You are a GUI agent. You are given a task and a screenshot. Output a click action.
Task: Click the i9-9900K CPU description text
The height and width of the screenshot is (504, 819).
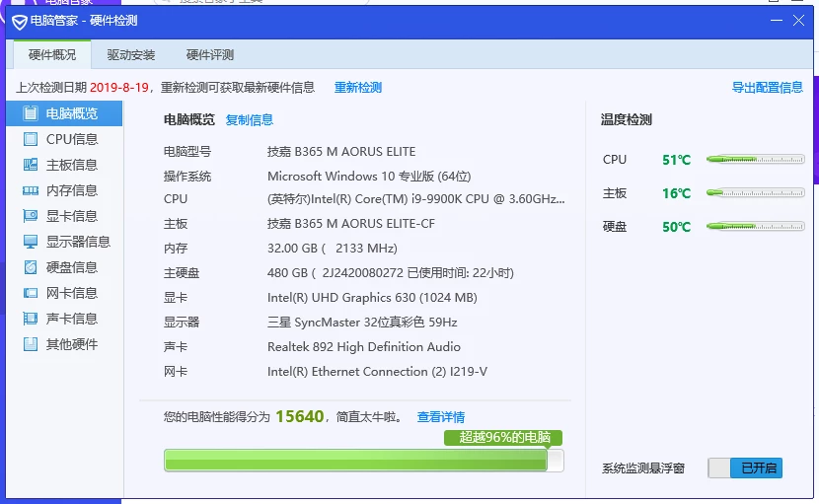click(x=415, y=199)
